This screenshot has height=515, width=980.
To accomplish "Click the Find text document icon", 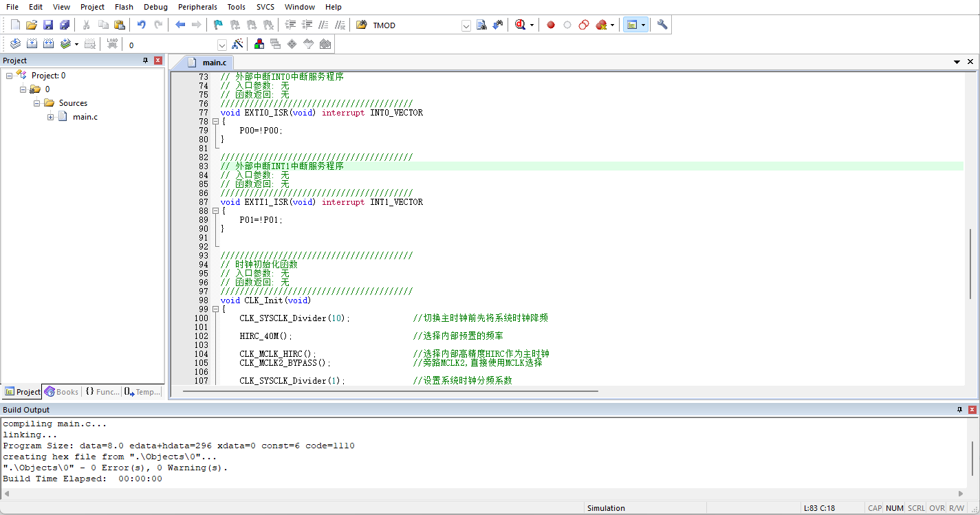I will click(x=481, y=25).
